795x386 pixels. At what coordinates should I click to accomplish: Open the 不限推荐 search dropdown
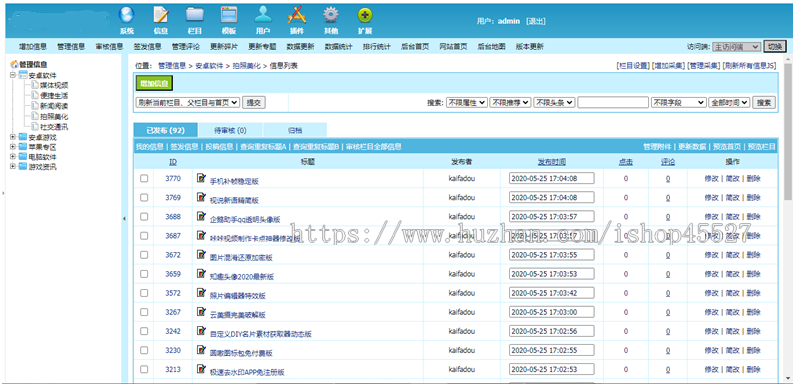coord(510,102)
